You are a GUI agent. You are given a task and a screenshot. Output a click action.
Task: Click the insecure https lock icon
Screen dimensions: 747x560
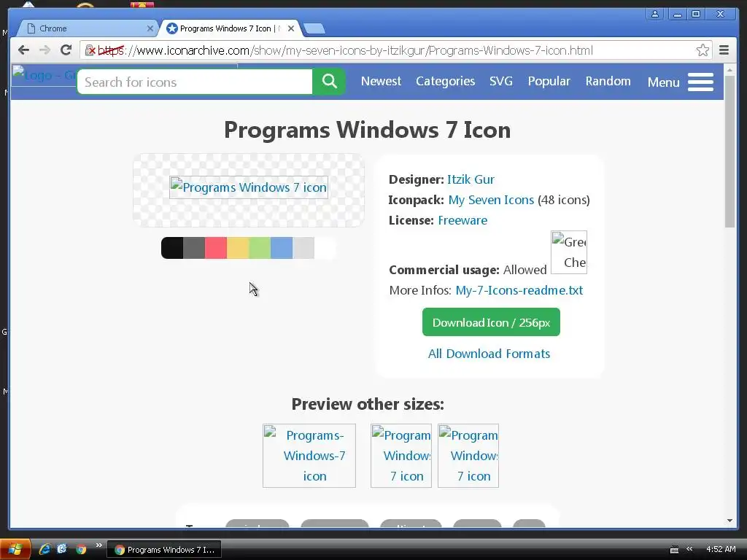(90, 50)
